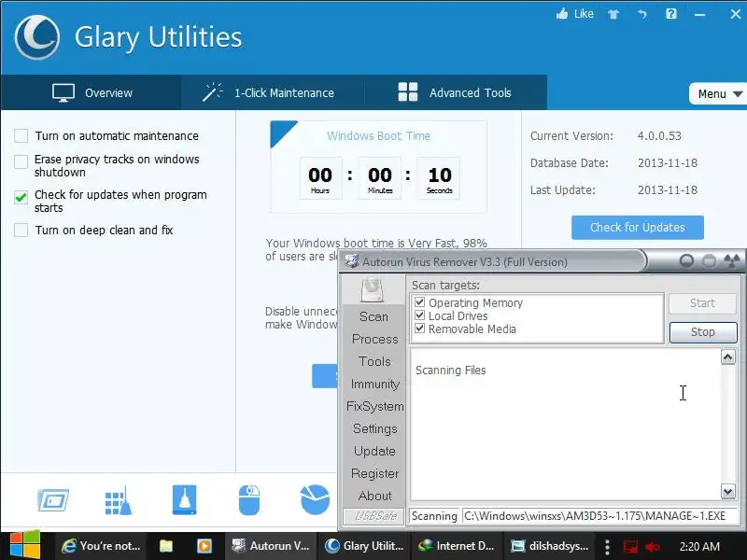Click the Glary Utilities crescent logo
747x560 pixels.
pos(36,37)
